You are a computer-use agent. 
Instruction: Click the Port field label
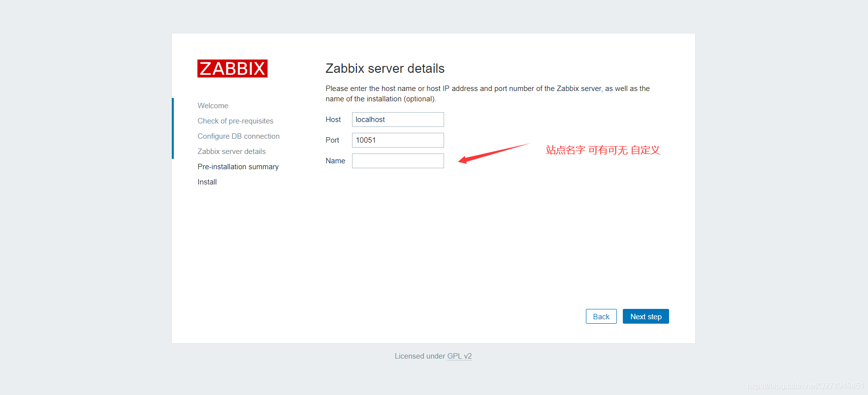click(332, 140)
